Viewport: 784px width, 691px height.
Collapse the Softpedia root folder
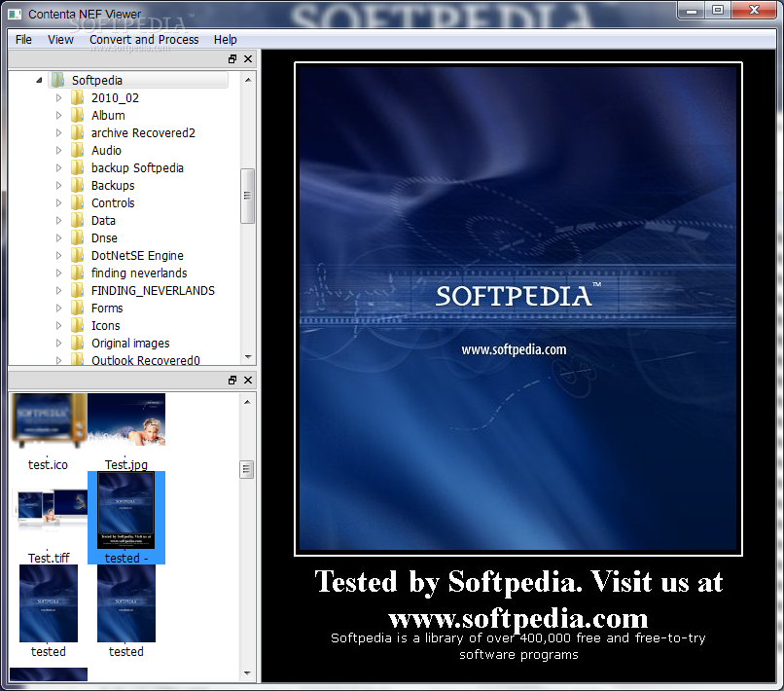(39, 80)
